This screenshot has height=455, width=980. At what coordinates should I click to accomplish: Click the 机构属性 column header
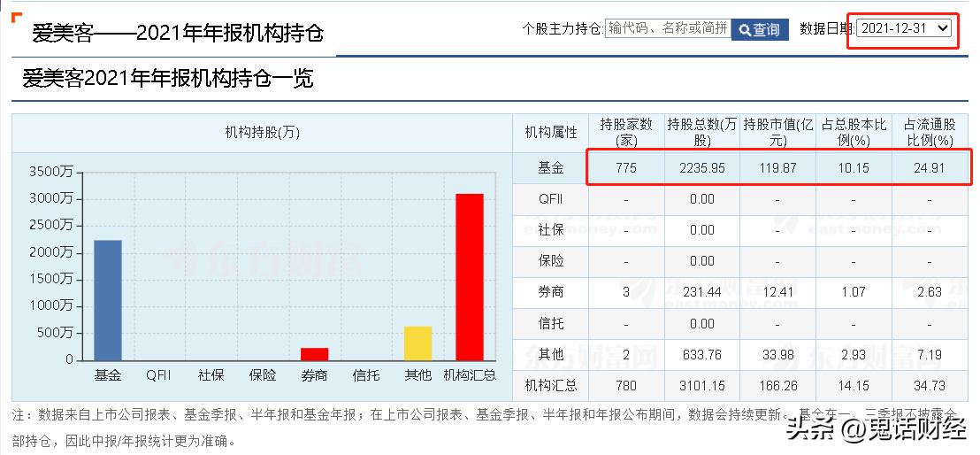click(551, 133)
